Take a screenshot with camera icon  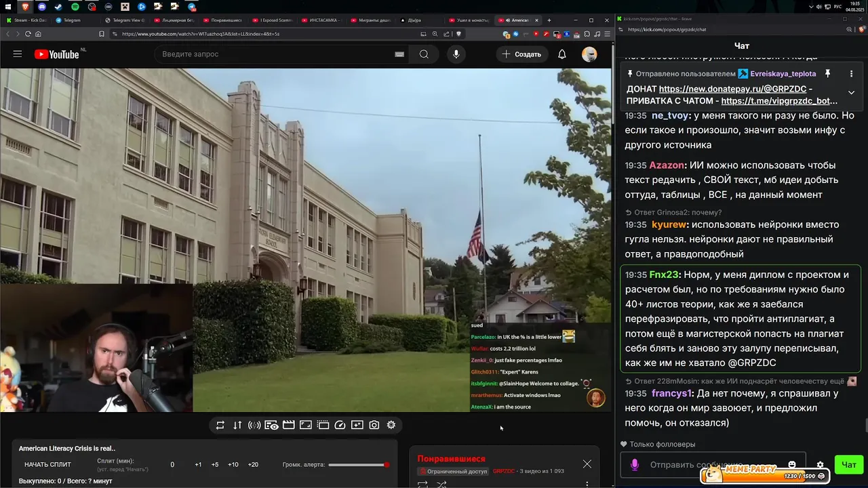[x=374, y=425]
